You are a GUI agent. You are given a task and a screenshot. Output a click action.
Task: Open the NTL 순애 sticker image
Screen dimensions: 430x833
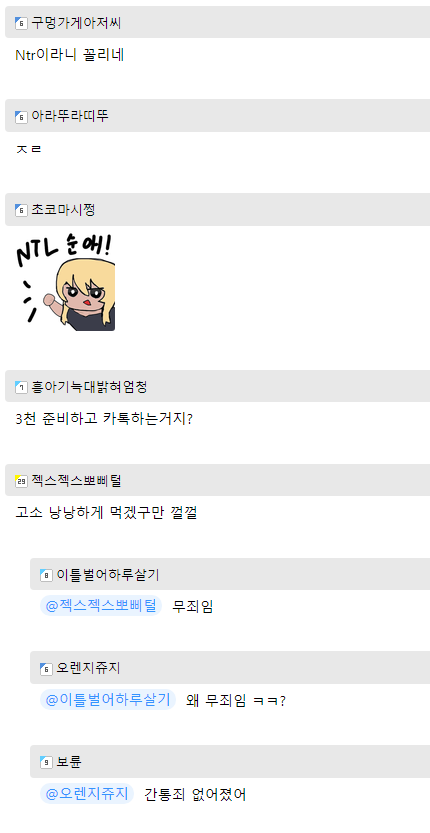(65, 282)
